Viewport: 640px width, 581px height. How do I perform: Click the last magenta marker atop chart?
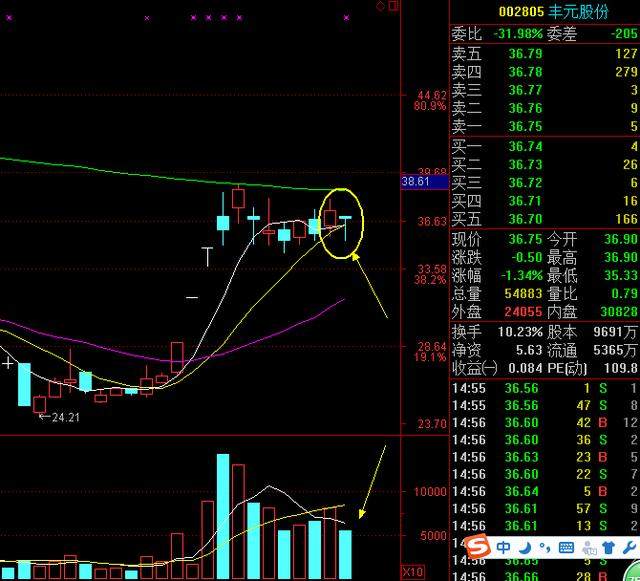347,18
